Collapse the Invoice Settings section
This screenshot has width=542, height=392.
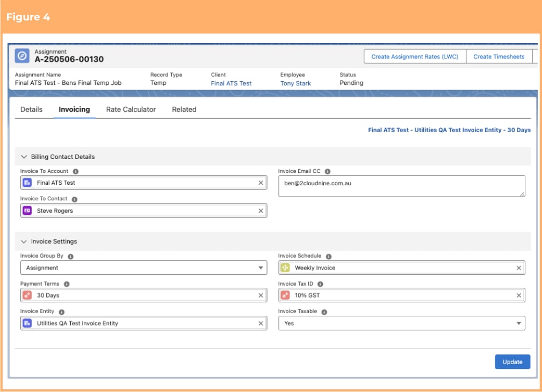[24, 241]
